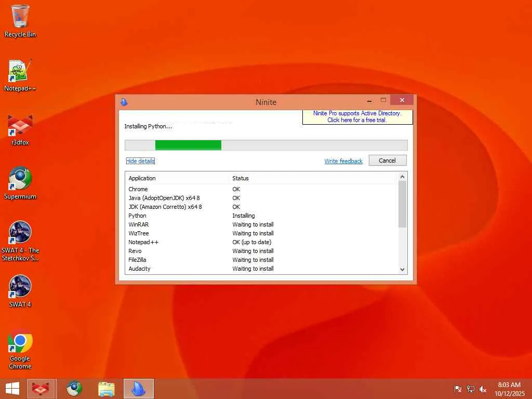Click the muted volume tray icon
This screenshot has width=532, height=399.
tap(483, 389)
